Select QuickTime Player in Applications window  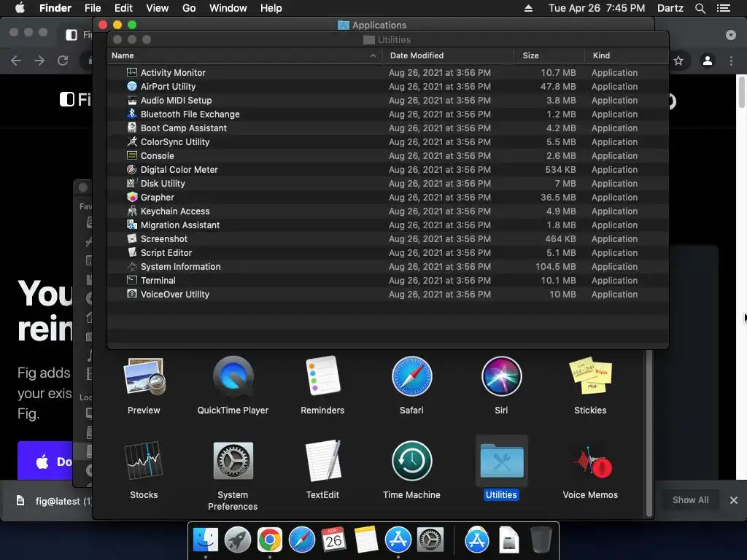233,377
